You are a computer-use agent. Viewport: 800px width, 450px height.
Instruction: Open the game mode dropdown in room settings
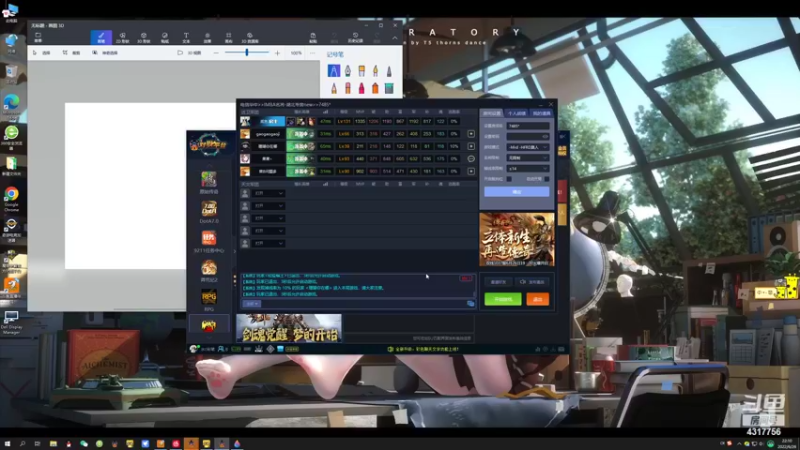click(528, 147)
